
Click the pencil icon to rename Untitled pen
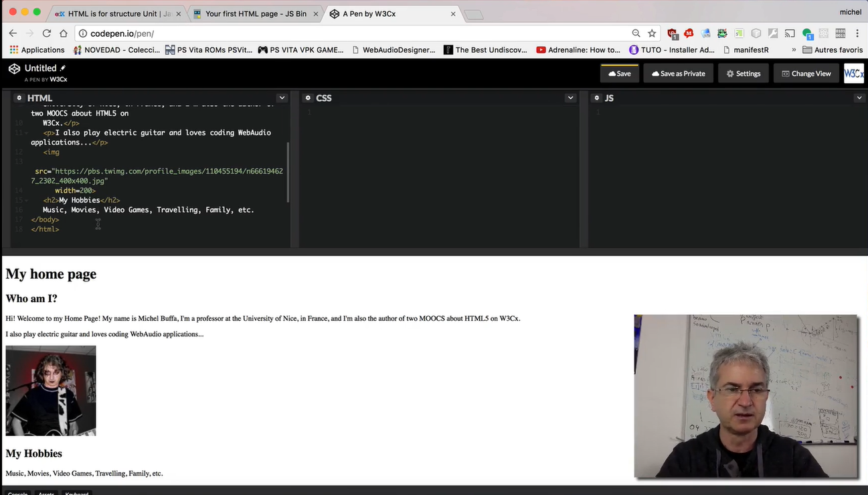pos(63,68)
